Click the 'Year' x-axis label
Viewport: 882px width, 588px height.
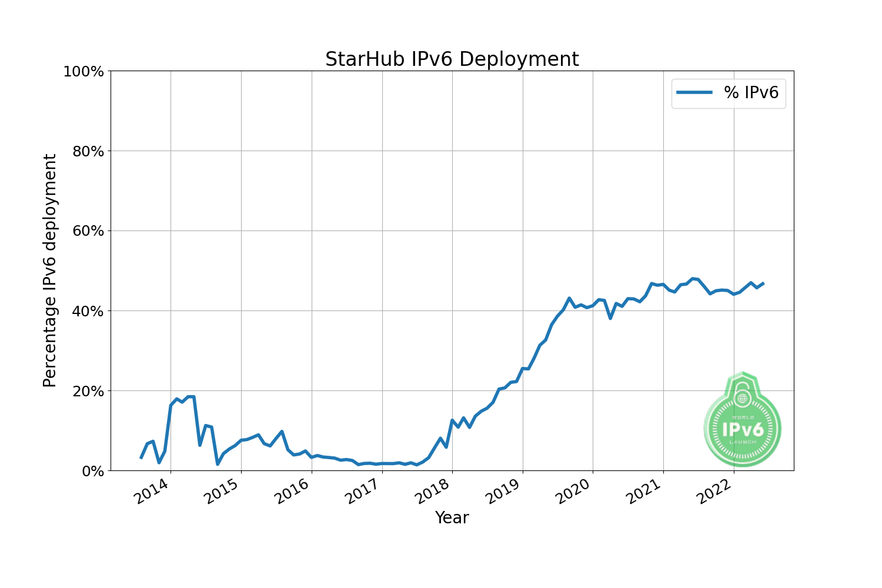pyautogui.click(x=452, y=517)
